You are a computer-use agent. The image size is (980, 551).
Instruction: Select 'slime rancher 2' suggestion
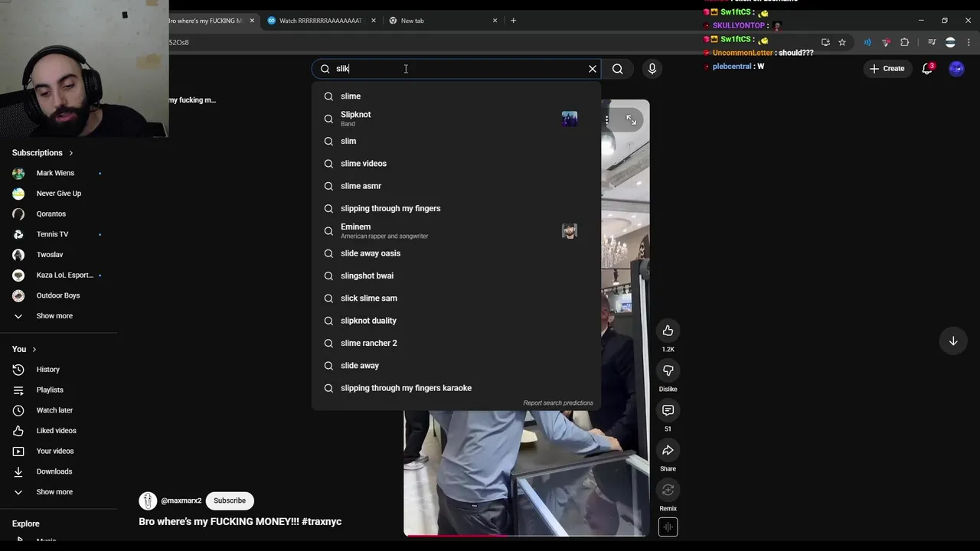pos(456,343)
